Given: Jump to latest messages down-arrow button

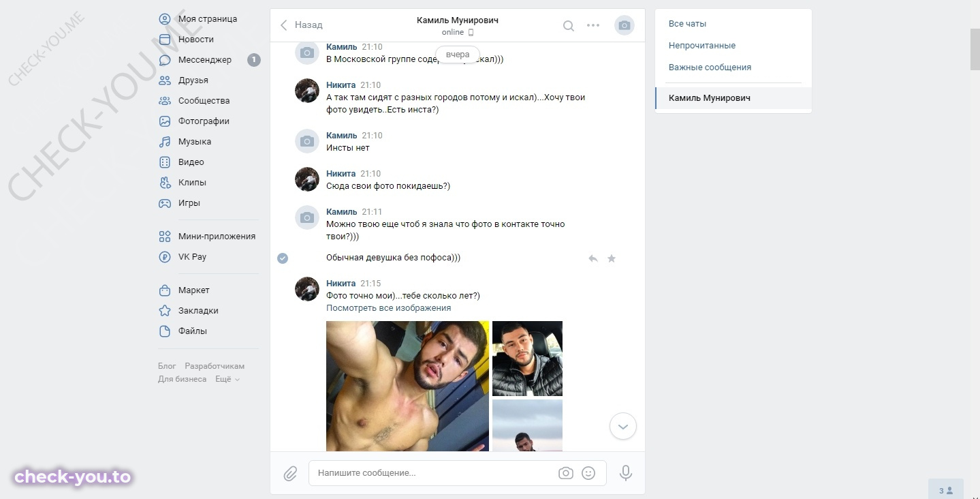Looking at the screenshot, I should coord(623,427).
